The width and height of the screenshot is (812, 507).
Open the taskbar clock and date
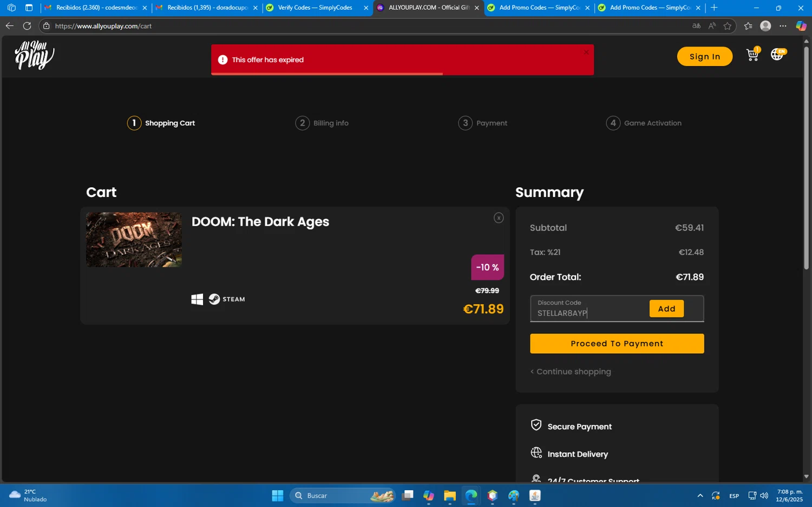click(790, 496)
